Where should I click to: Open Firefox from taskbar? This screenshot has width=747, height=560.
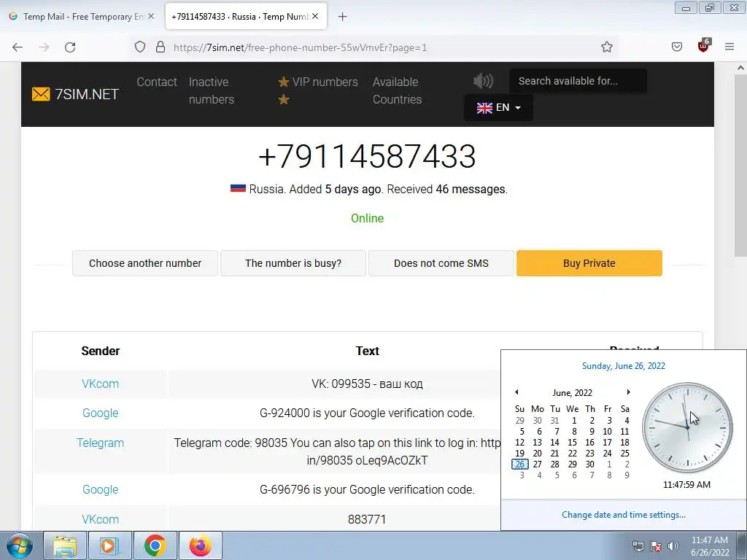point(200,545)
